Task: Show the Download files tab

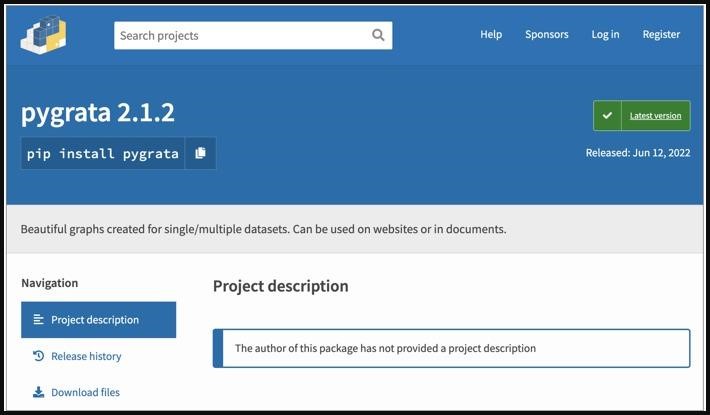Action: click(x=85, y=392)
